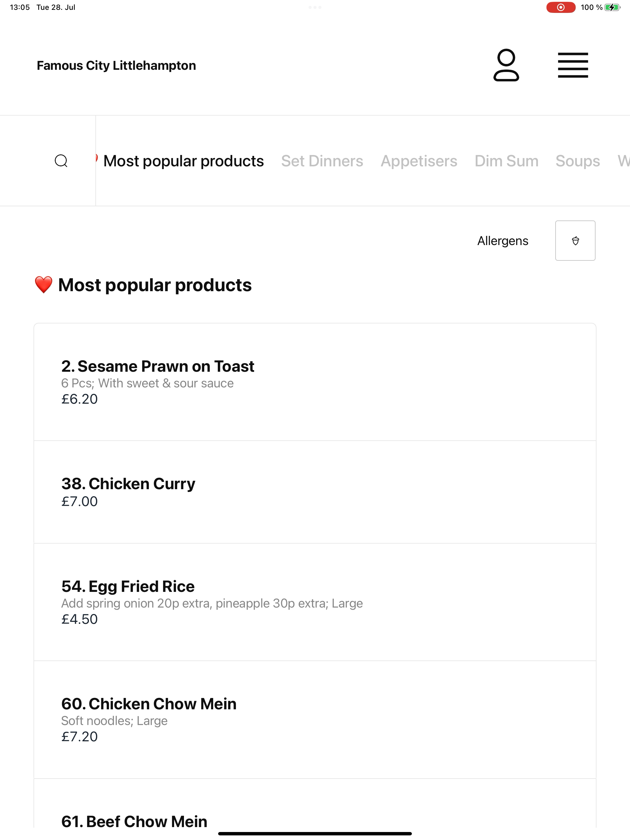
Task: Switch to the Appetisers category
Action: 419,161
